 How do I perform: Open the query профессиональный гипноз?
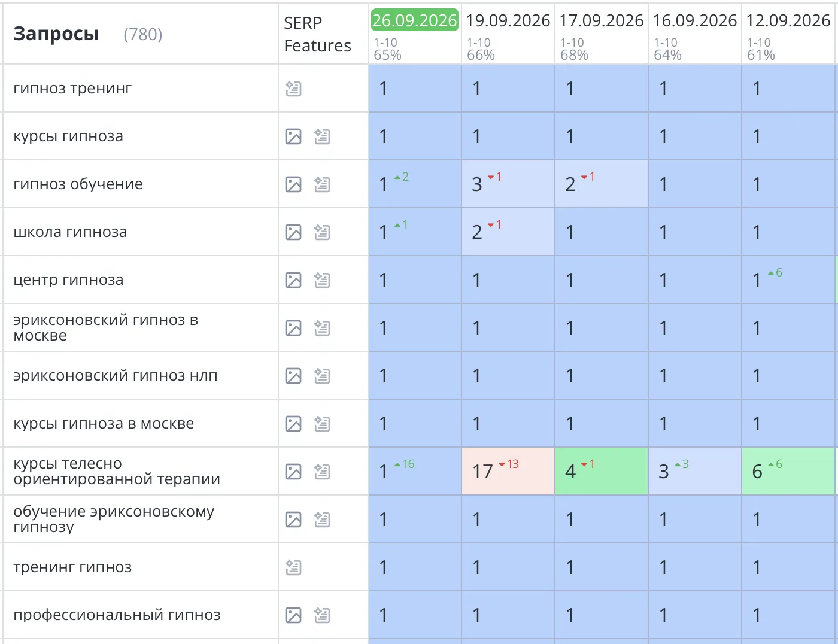(x=117, y=615)
